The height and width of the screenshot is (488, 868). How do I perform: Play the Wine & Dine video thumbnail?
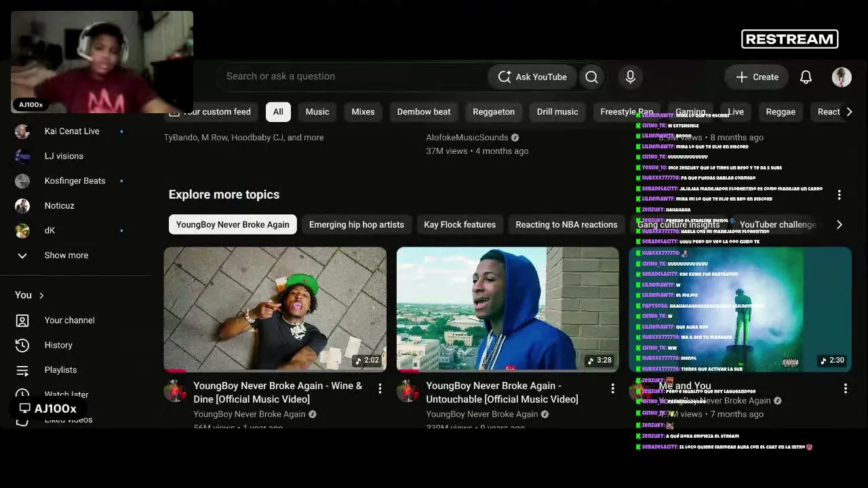pyautogui.click(x=275, y=310)
